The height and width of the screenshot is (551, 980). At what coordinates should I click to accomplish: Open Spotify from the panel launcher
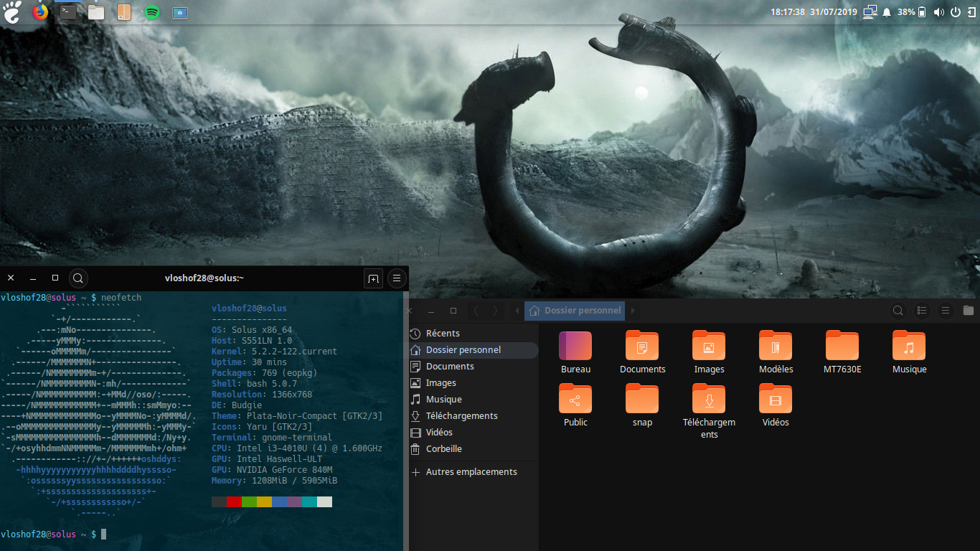(x=151, y=12)
